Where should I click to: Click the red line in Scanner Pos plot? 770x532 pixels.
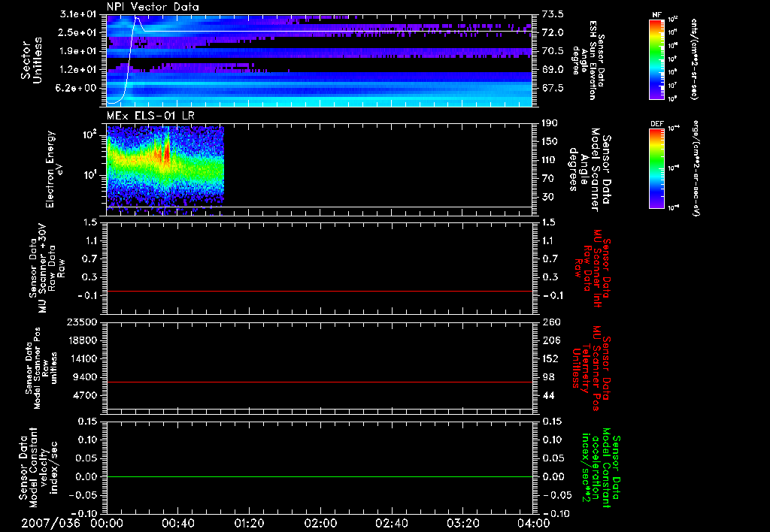(x=320, y=382)
